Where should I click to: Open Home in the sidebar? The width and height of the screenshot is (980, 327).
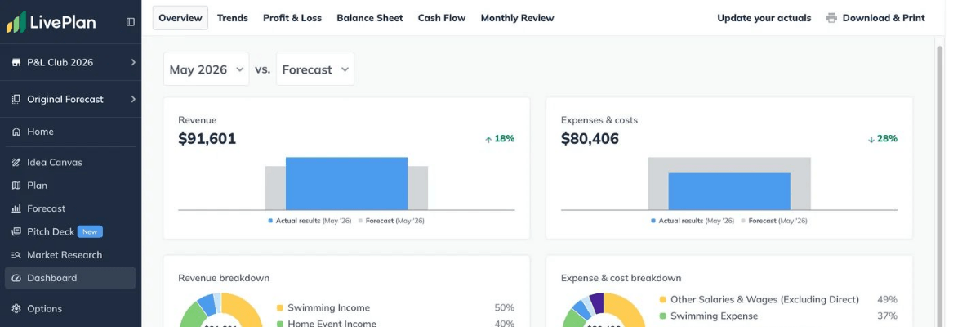(70, 132)
